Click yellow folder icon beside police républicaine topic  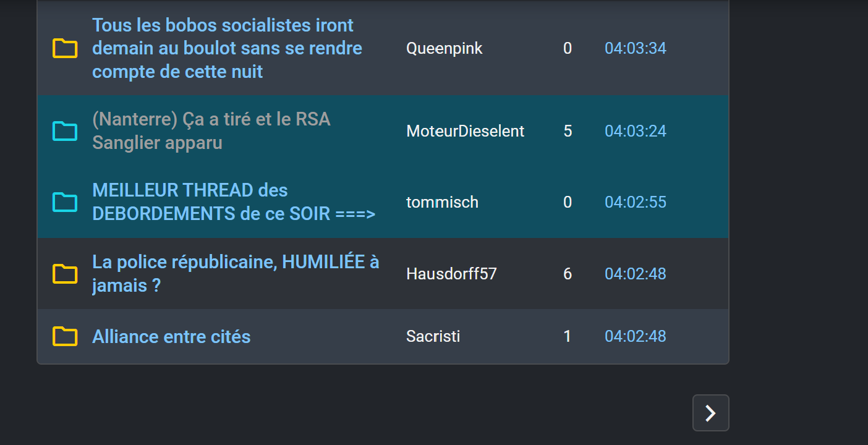click(x=65, y=274)
